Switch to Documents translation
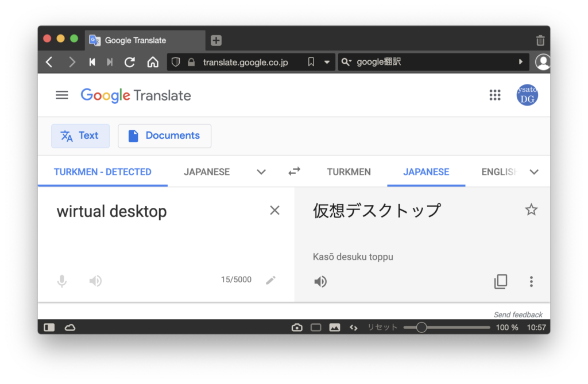 (x=164, y=136)
